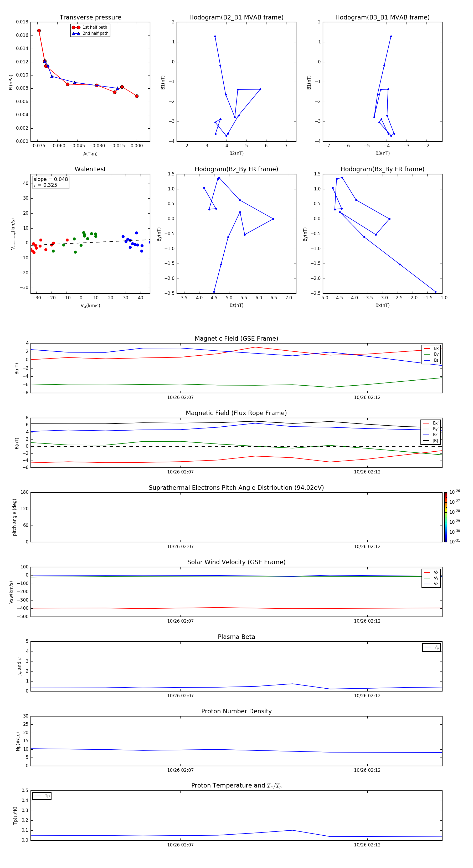Select Vz in the solar wind legend
Screen dimensions: 473x868
pyautogui.click(x=431, y=584)
